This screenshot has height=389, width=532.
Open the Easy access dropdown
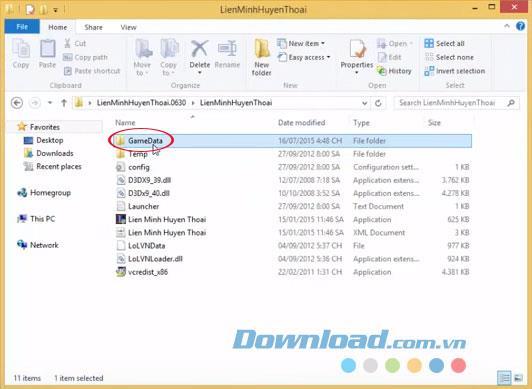304,57
